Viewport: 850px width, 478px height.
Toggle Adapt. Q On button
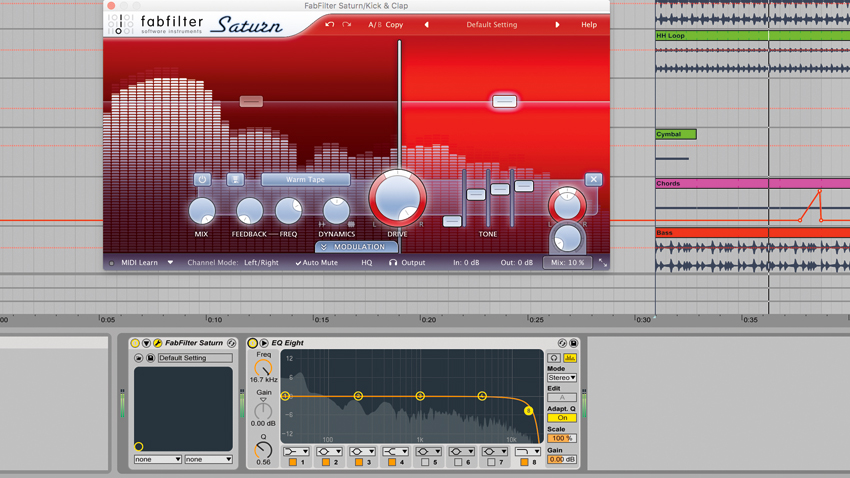tap(562, 418)
